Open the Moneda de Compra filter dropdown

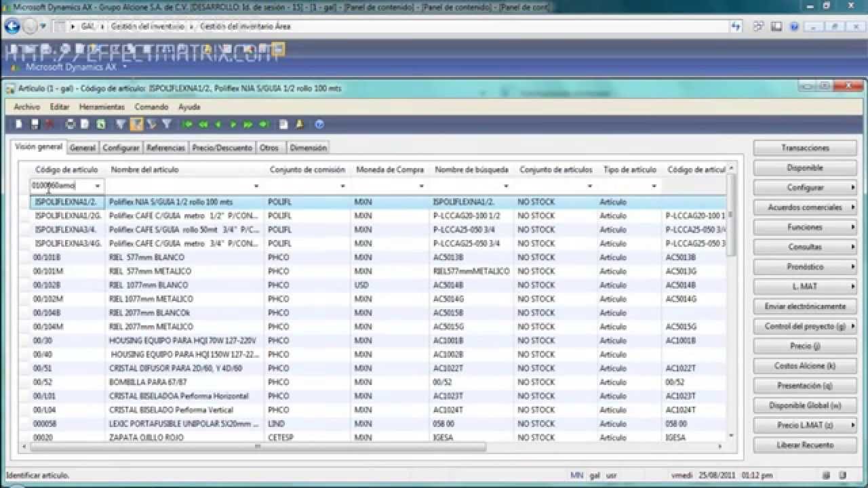pyautogui.click(x=421, y=186)
